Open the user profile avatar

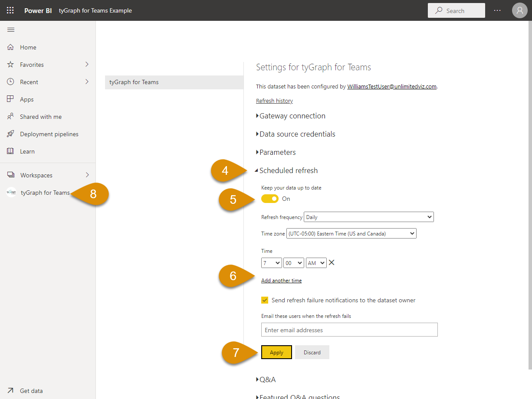point(519,10)
